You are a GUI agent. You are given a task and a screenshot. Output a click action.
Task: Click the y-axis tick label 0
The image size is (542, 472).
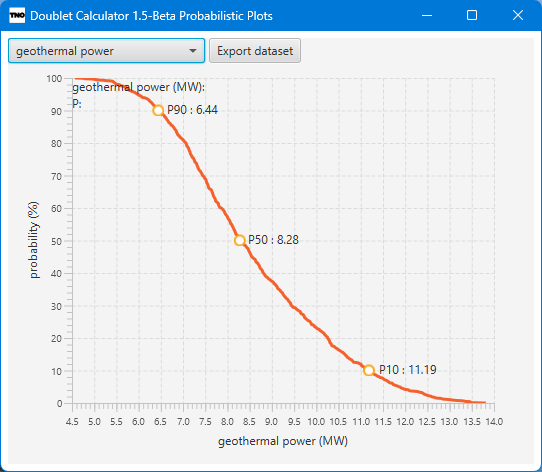(x=60, y=404)
